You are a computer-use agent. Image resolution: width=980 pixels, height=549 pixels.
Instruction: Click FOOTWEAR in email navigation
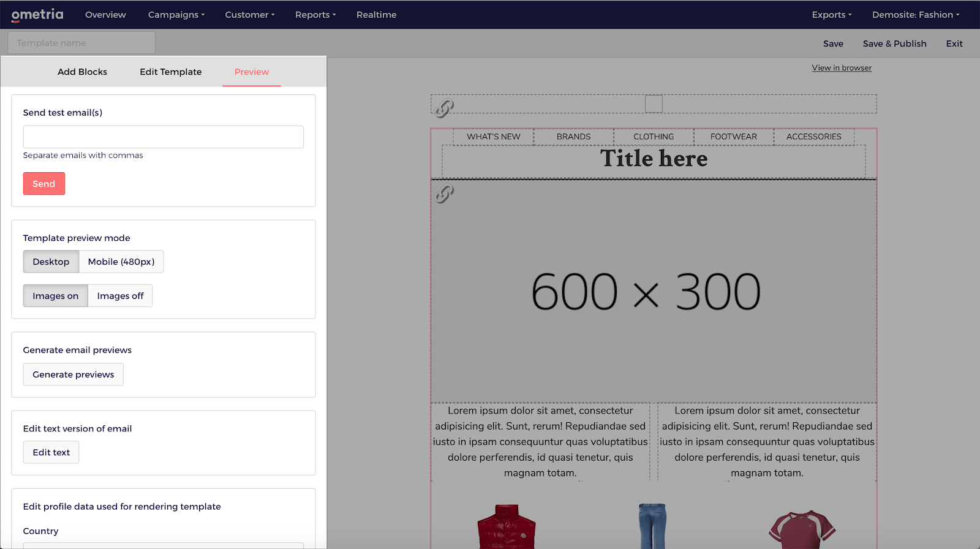[734, 137]
